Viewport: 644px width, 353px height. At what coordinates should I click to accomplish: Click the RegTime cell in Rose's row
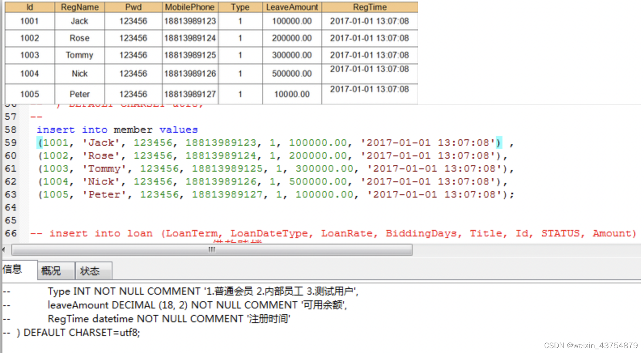tap(370, 38)
